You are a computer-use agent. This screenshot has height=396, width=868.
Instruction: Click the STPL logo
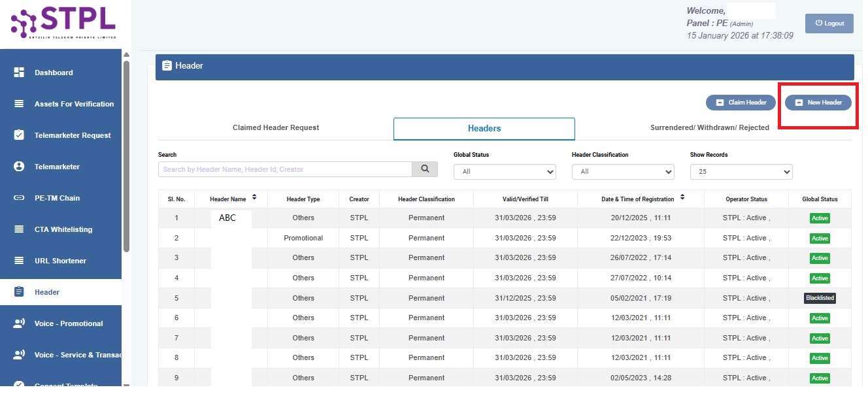[x=62, y=22]
